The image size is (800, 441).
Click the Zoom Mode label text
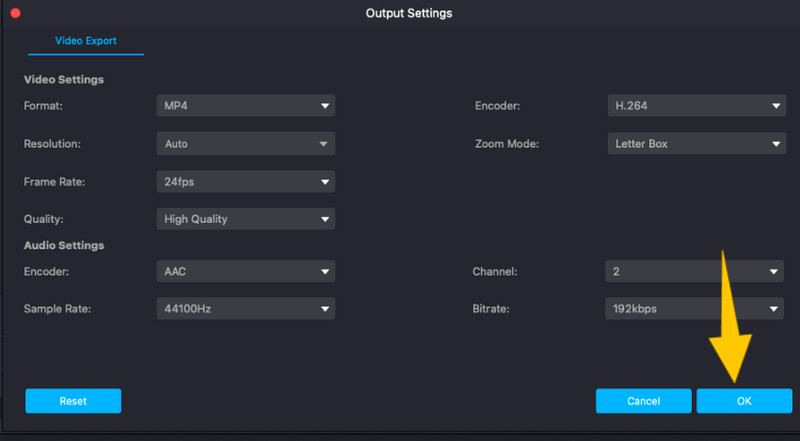click(x=507, y=144)
